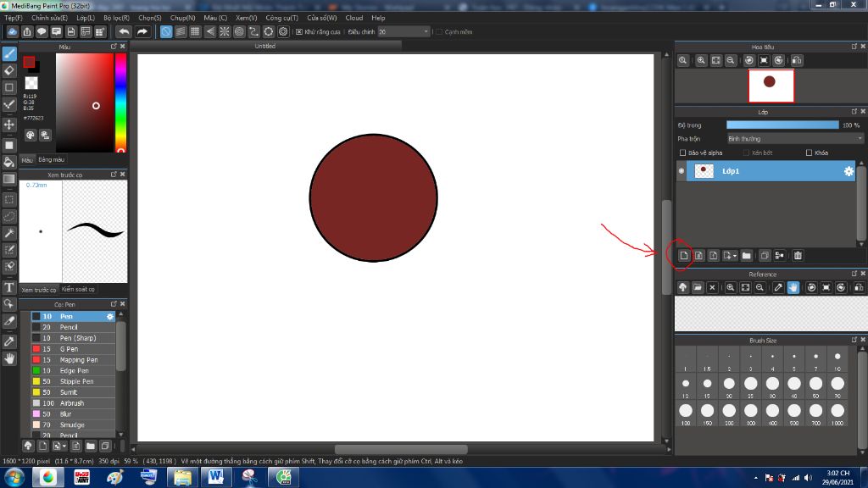Turn on the concentric circle snap icon
Screen dimensions: 868x488
click(239, 31)
